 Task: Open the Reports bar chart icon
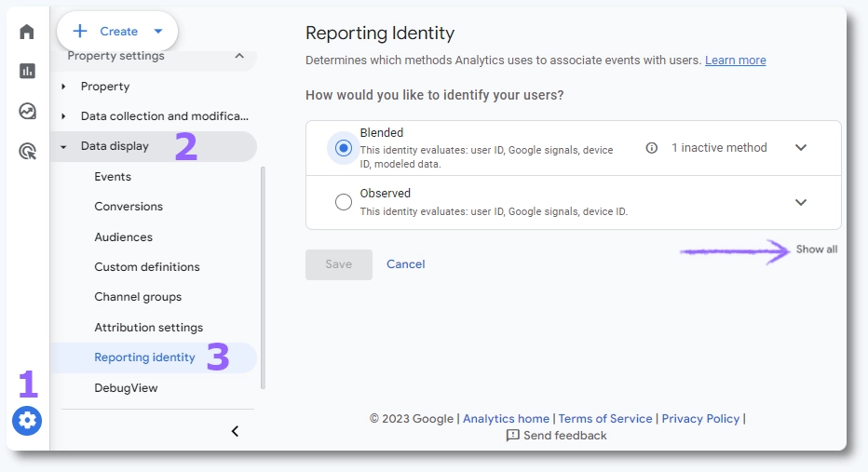pos(27,72)
